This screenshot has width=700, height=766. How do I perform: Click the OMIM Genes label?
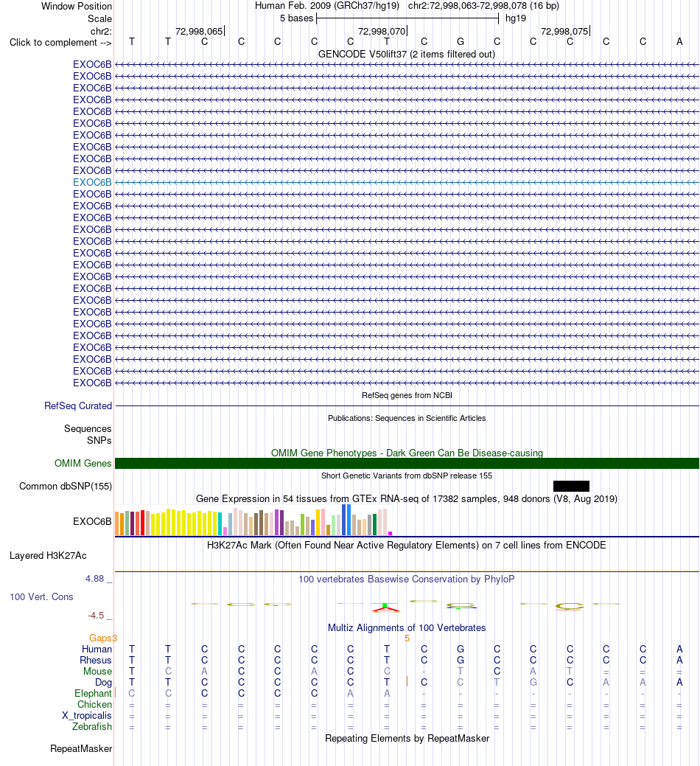click(x=83, y=463)
